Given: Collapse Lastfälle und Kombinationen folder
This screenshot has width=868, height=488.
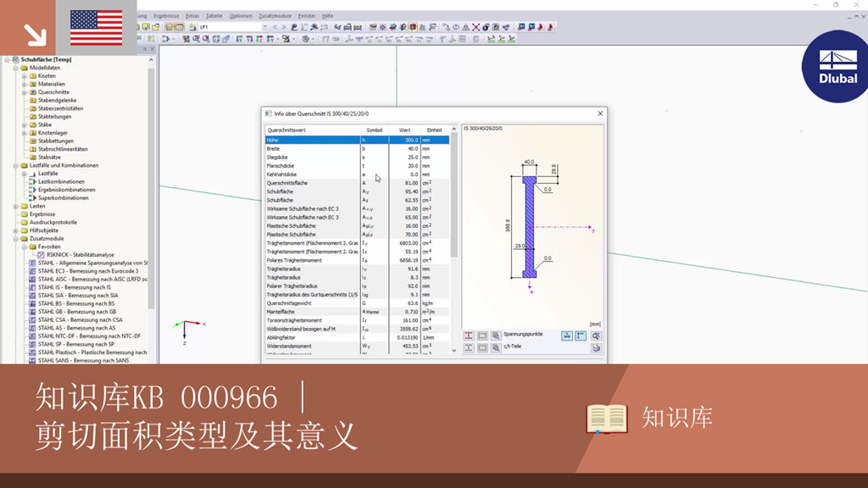Looking at the screenshot, I should [16, 165].
